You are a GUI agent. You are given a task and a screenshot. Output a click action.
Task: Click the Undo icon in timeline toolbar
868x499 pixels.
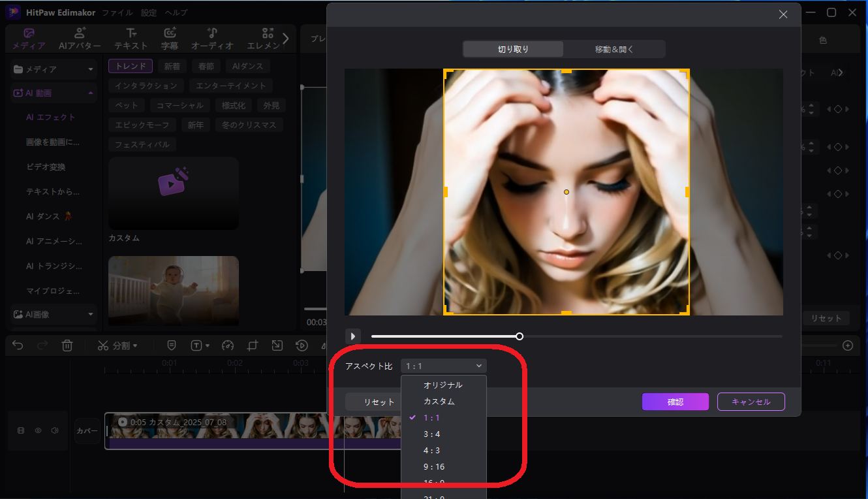(x=18, y=345)
